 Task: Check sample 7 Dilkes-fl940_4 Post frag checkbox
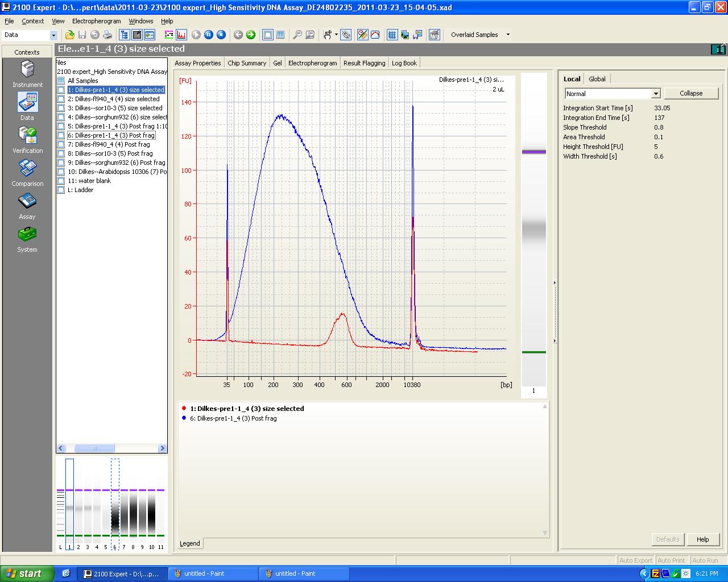pyautogui.click(x=61, y=144)
